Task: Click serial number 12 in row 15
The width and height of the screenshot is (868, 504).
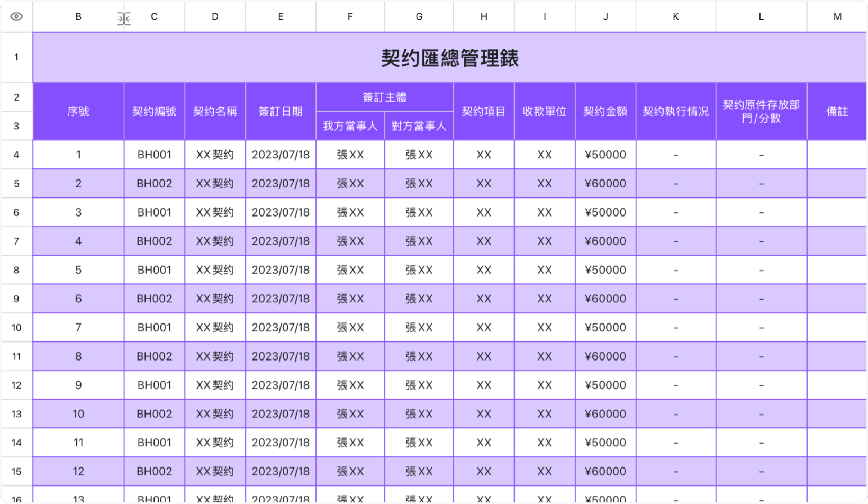Action: point(78,471)
